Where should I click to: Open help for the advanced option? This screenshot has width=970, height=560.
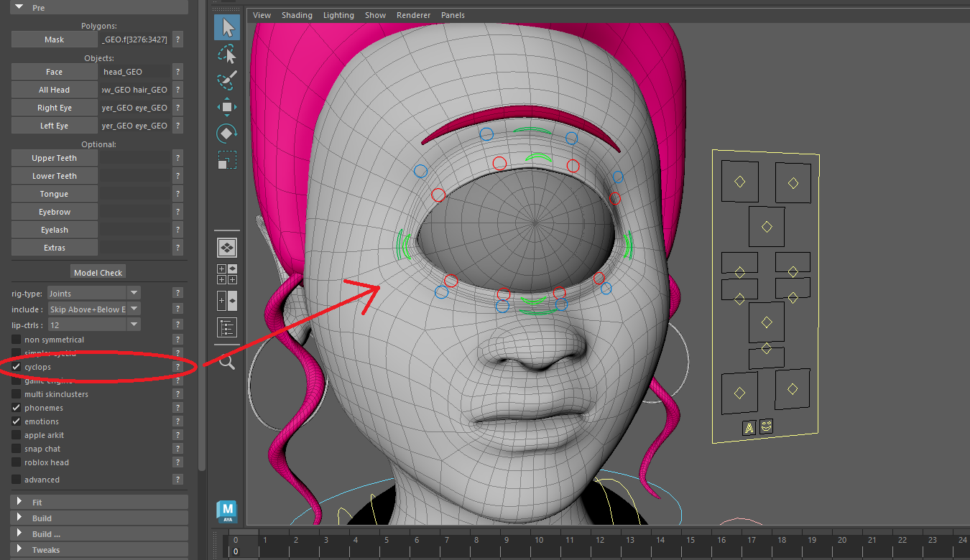point(177,480)
